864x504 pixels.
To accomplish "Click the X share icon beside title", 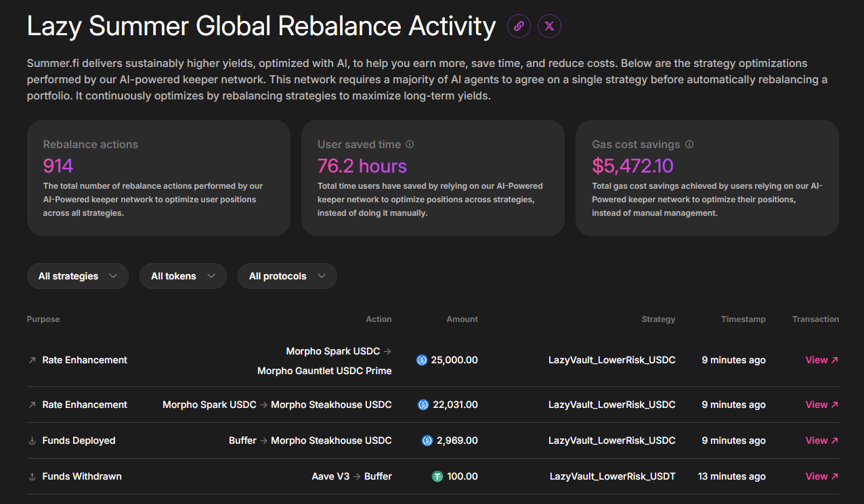I will tap(549, 26).
